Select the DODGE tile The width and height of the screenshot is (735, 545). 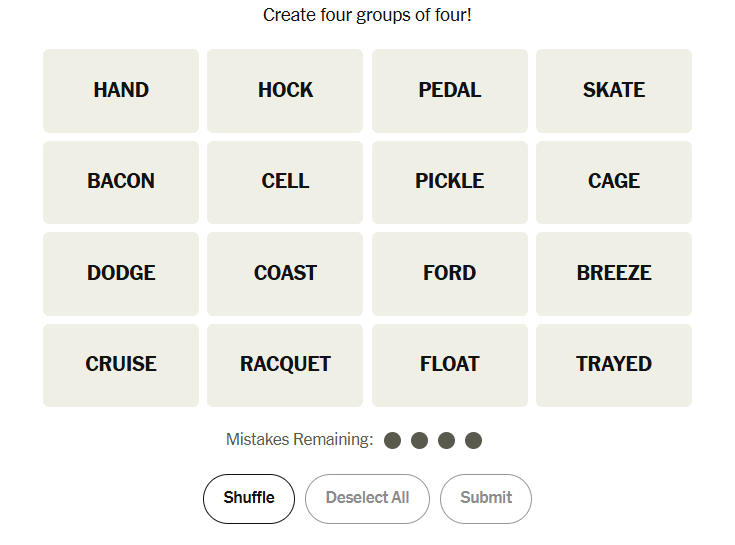[121, 273]
